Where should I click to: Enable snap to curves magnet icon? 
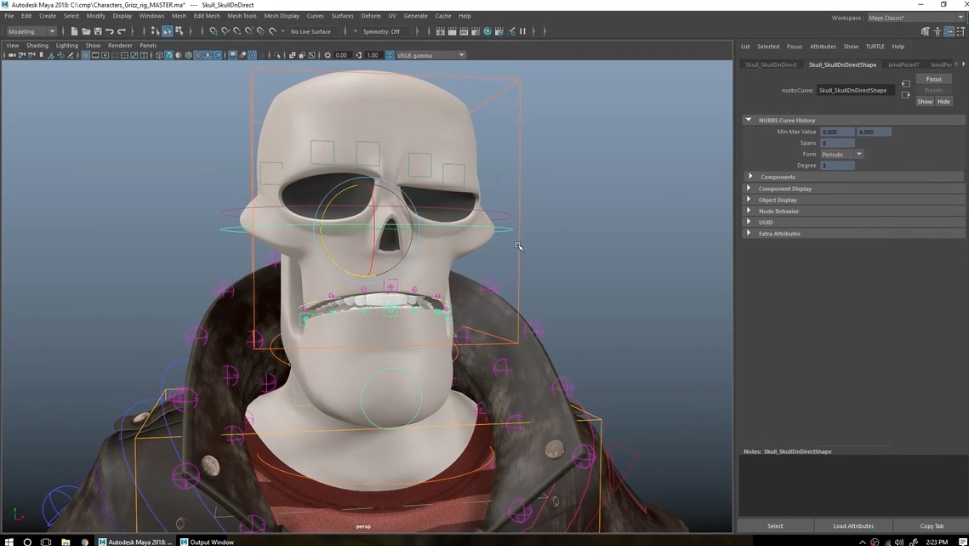pyautogui.click(x=224, y=31)
